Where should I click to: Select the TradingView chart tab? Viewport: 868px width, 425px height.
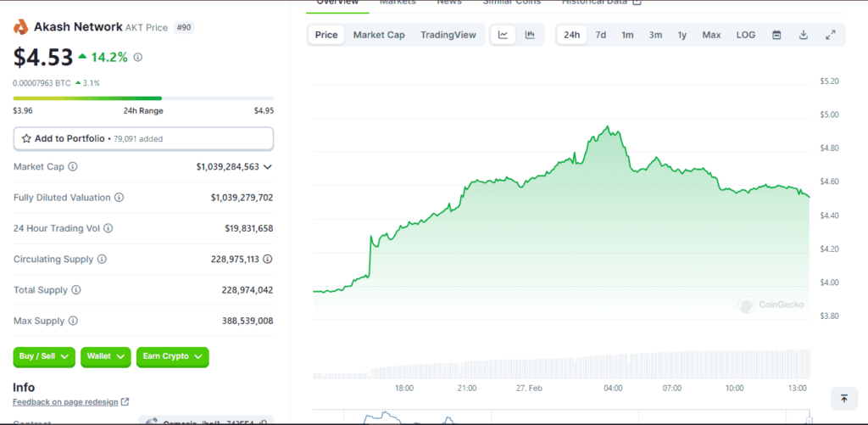448,35
